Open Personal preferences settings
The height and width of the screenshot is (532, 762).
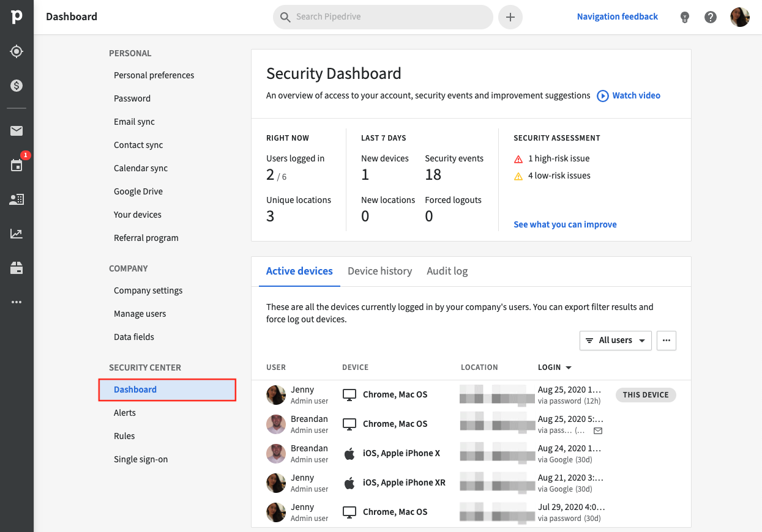(x=154, y=75)
